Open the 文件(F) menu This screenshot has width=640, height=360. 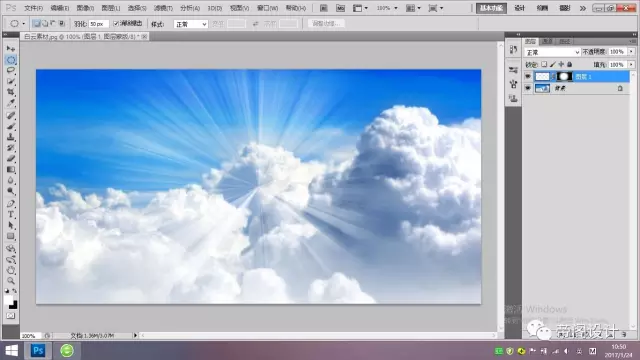tap(33, 8)
